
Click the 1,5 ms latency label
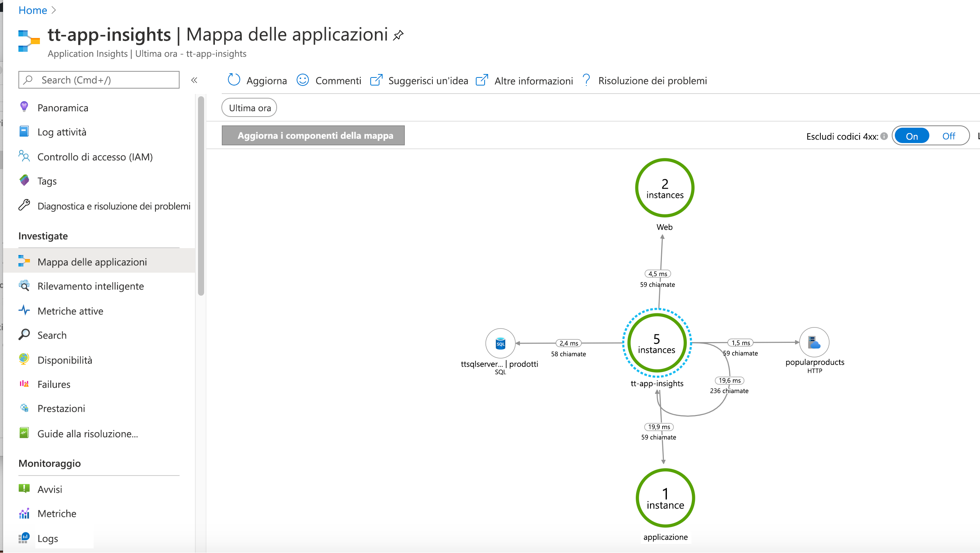point(741,343)
